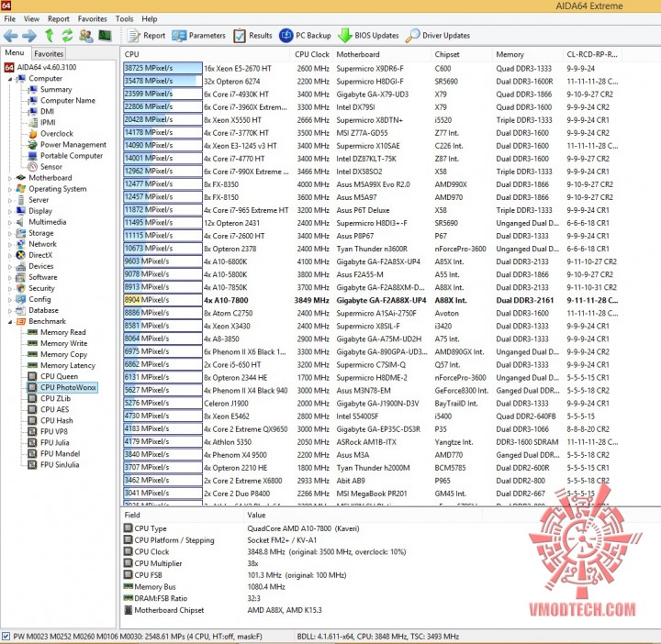The height and width of the screenshot is (644, 661).
Task: Sort by Motherboard column header
Action: pyautogui.click(x=382, y=54)
